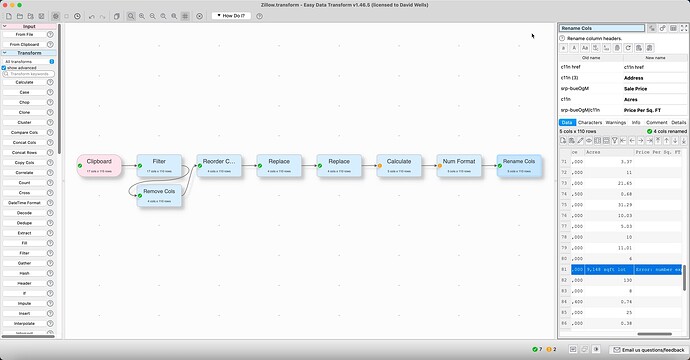Viewport: 690px width, 360px height.
Task: Click the copy pages icon in toolbar
Action: [x=117, y=16]
